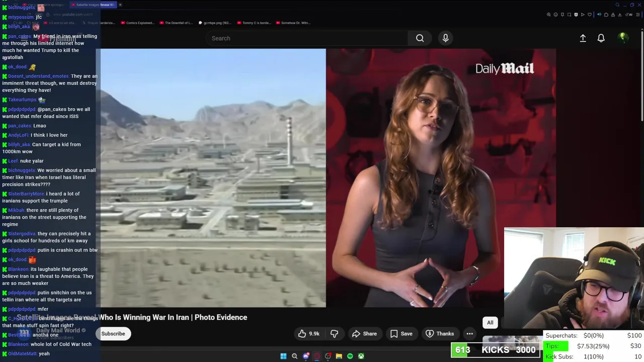Open The Downfall of L... bookmark
Image resolution: width=644 pixels, height=362 pixels.
click(x=176, y=23)
